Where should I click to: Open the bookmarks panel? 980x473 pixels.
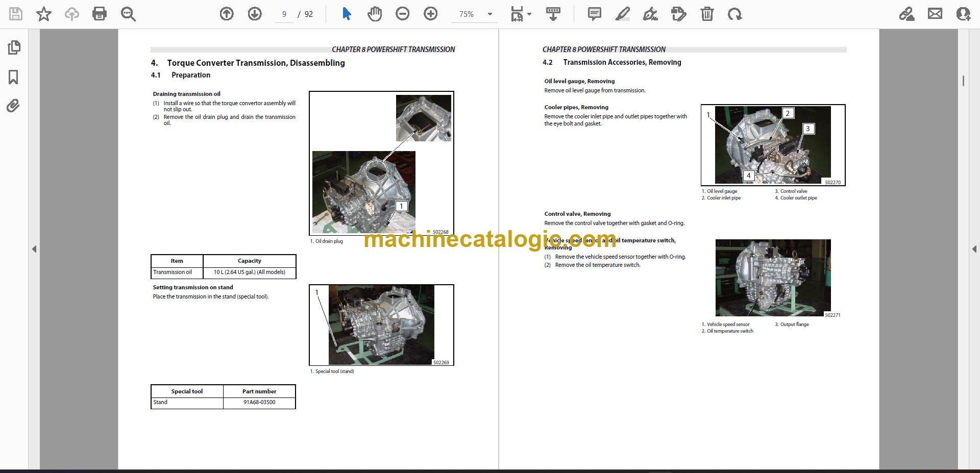pos(14,77)
